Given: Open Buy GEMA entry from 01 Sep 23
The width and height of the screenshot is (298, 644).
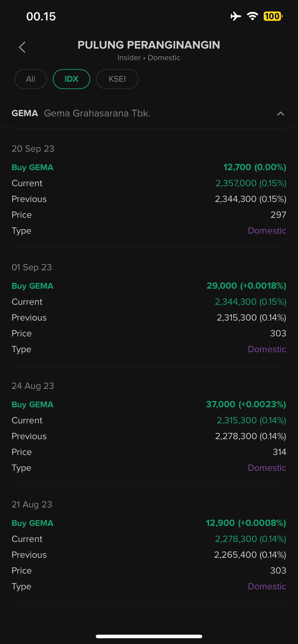Looking at the screenshot, I should point(33,286).
